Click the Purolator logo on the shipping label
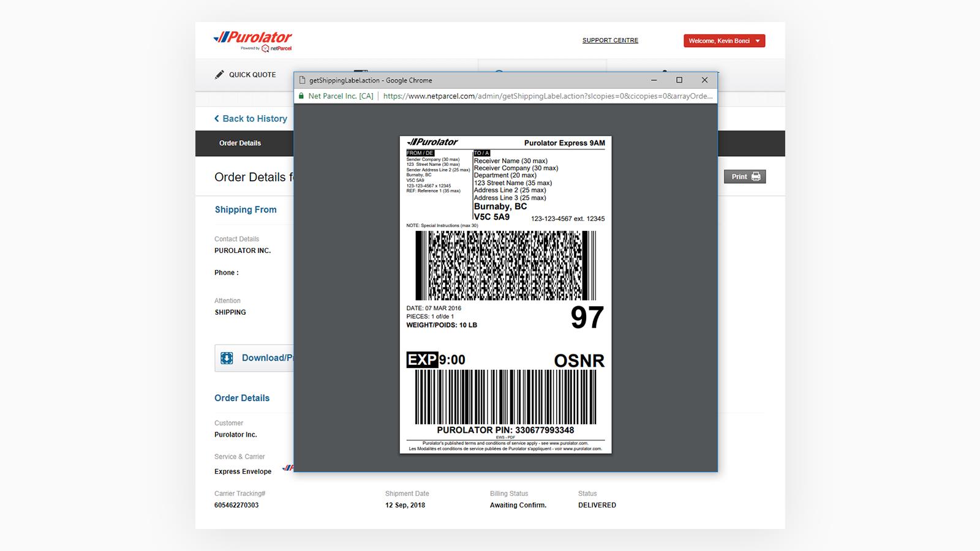 (x=432, y=141)
